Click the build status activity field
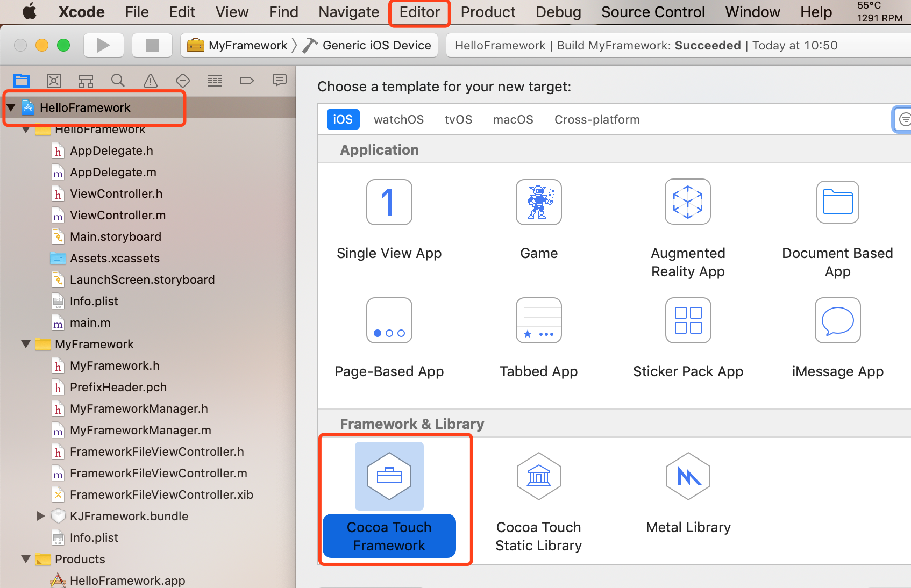 679,45
